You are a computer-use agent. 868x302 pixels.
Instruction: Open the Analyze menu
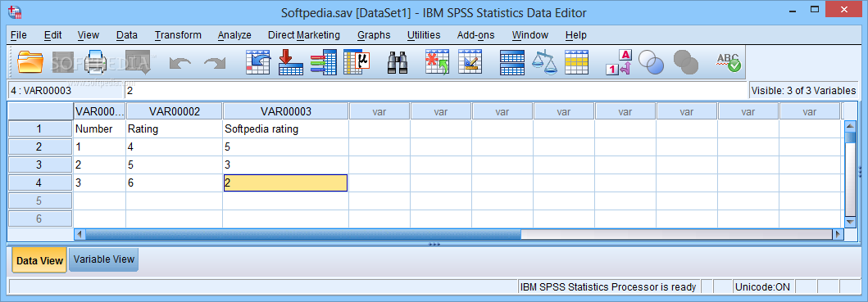click(234, 35)
